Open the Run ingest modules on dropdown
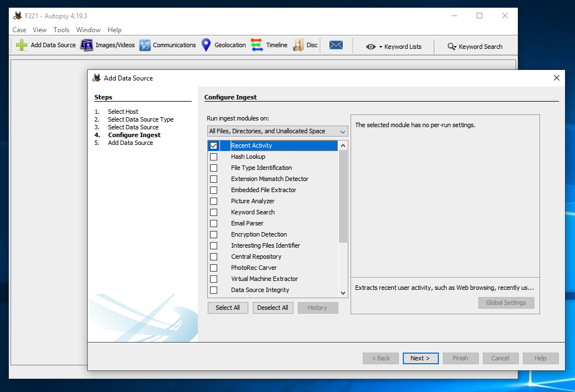Viewport: 575px width, 392px height. pyautogui.click(x=277, y=131)
